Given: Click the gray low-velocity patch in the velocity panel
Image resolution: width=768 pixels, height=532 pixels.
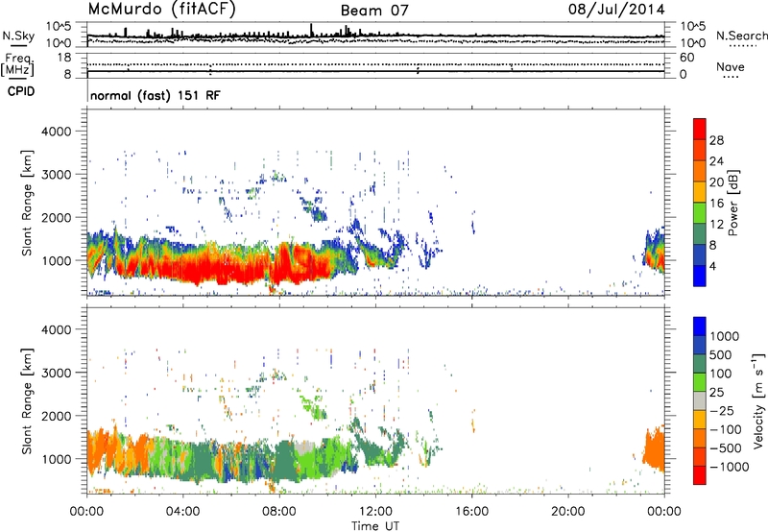Looking at the screenshot, I should coord(304,447).
